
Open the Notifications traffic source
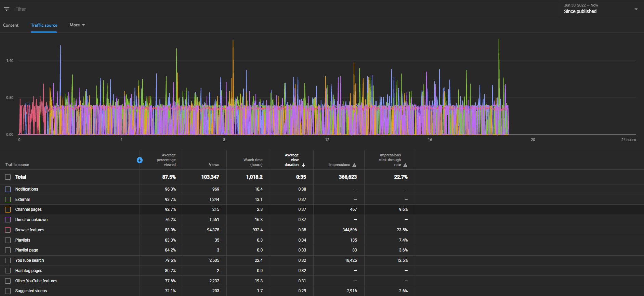click(x=27, y=189)
